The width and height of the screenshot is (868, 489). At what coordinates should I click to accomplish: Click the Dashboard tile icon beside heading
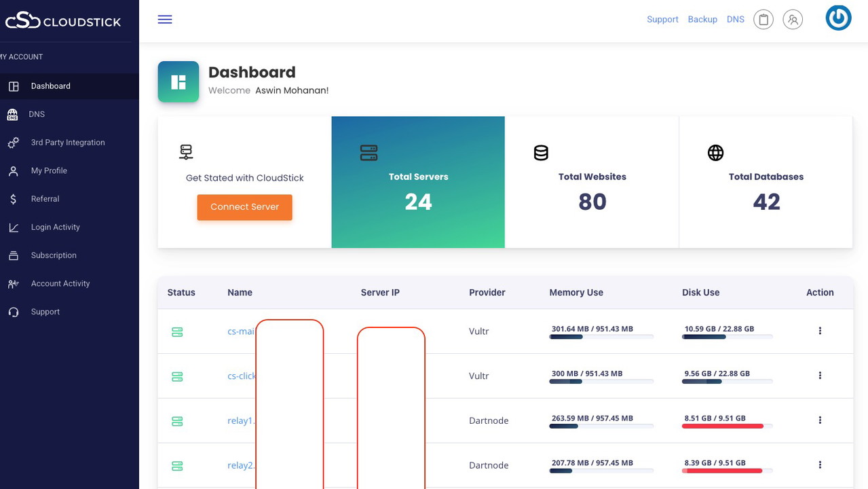pyautogui.click(x=178, y=82)
